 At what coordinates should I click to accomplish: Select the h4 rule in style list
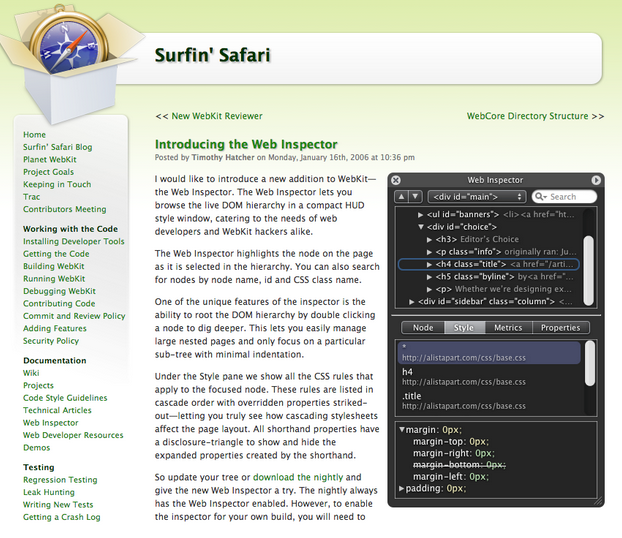click(489, 377)
